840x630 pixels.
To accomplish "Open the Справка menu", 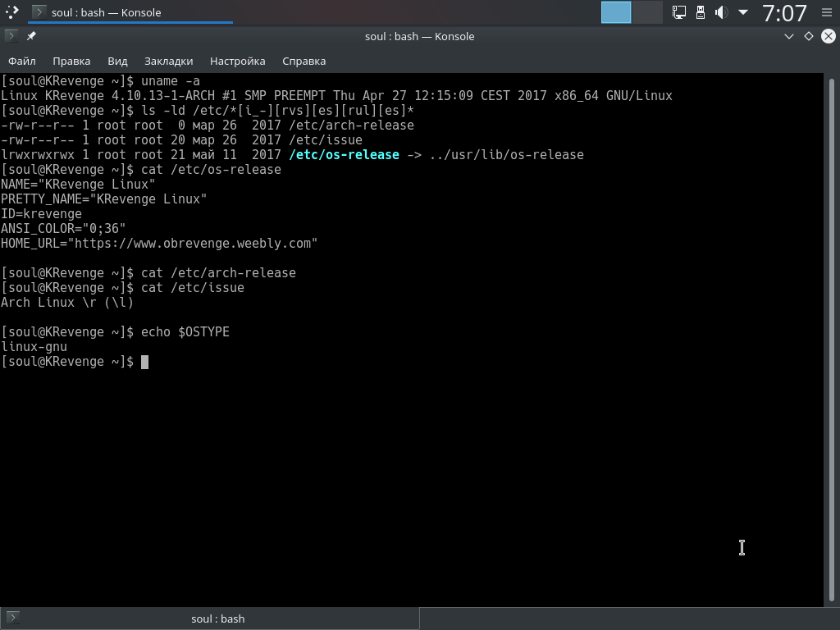I will pos(304,61).
